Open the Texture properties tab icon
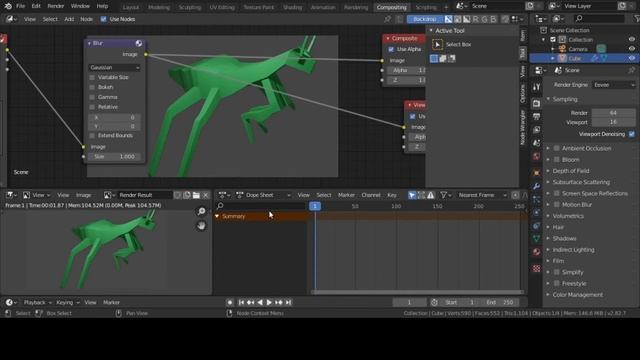Image resolution: width=640 pixels, height=360 pixels. tap(536, 268)
